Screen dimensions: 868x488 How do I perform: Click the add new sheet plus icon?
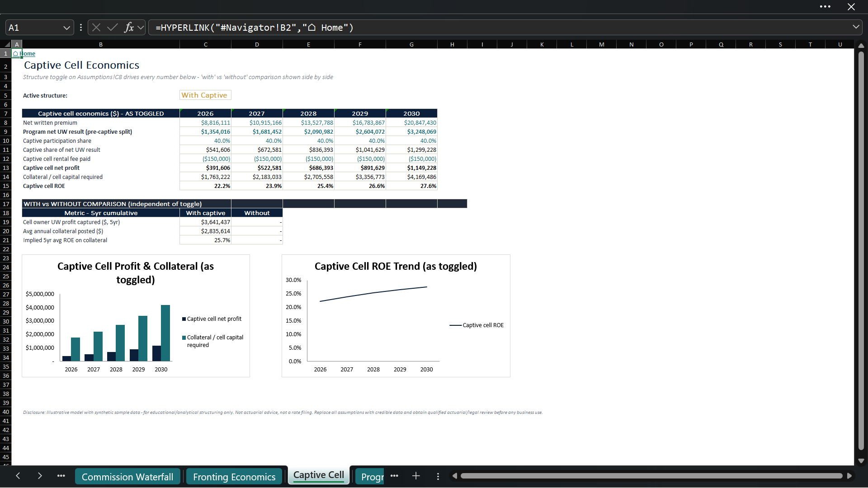pos(416,476)
